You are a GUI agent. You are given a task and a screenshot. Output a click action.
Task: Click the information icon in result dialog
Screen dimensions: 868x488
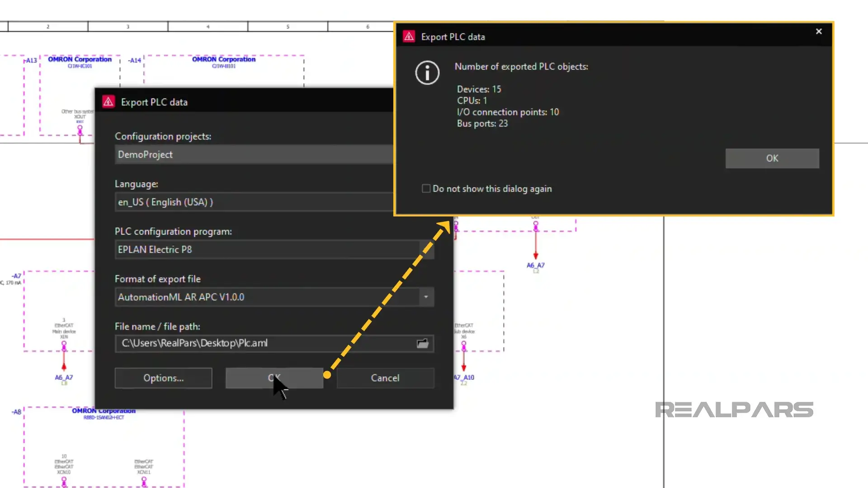427,73
